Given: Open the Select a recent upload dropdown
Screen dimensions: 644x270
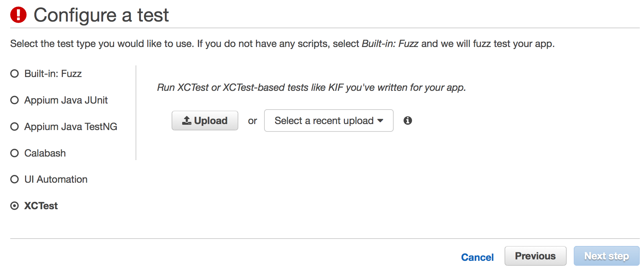Looking at the screenshot, I should click(x=324, y=121).
